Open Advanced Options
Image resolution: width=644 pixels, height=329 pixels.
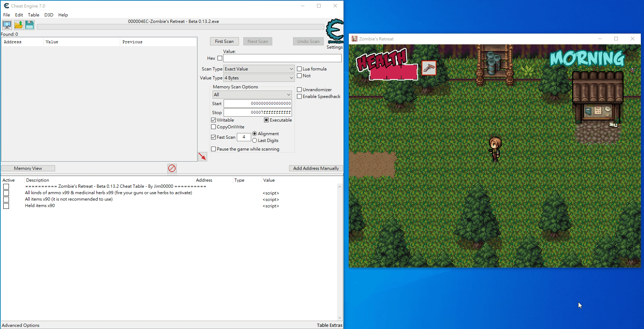pyautogui.click(x=21, y=325)
